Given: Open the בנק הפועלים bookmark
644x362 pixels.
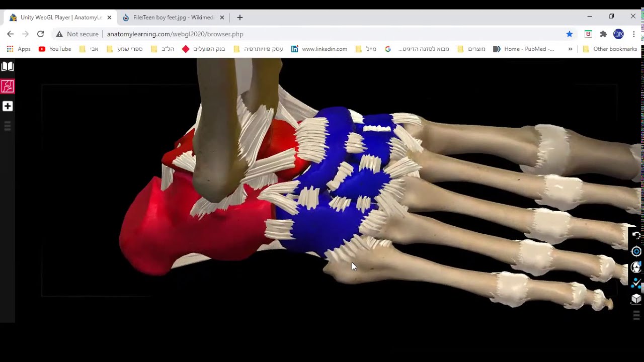Looking at the screenshot, I should click(203, 49).
